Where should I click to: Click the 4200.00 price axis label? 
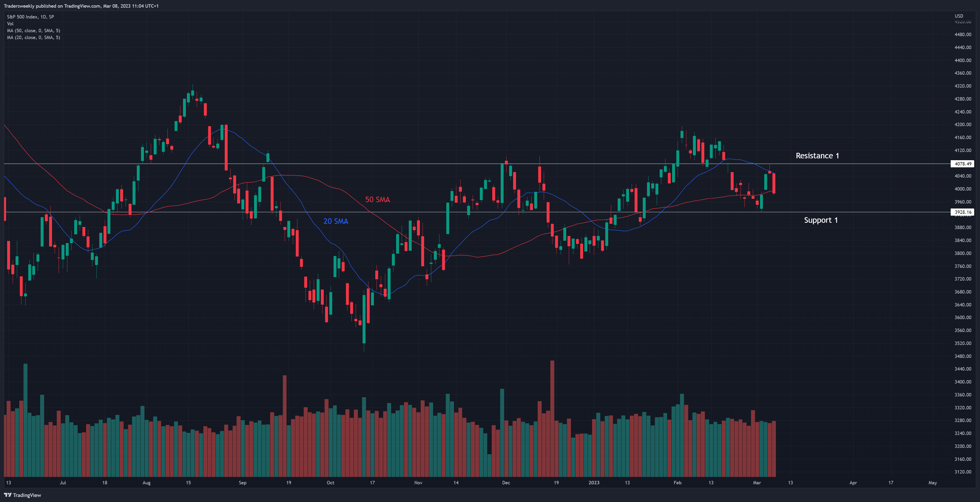(x=963, y=124)
